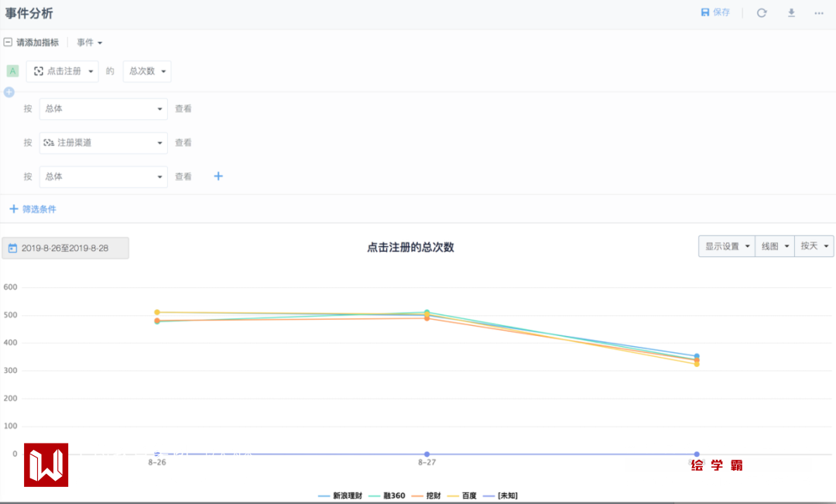Refresh the analysis with reload icon
Screen dimensions: 836x504
coord(762,13)
